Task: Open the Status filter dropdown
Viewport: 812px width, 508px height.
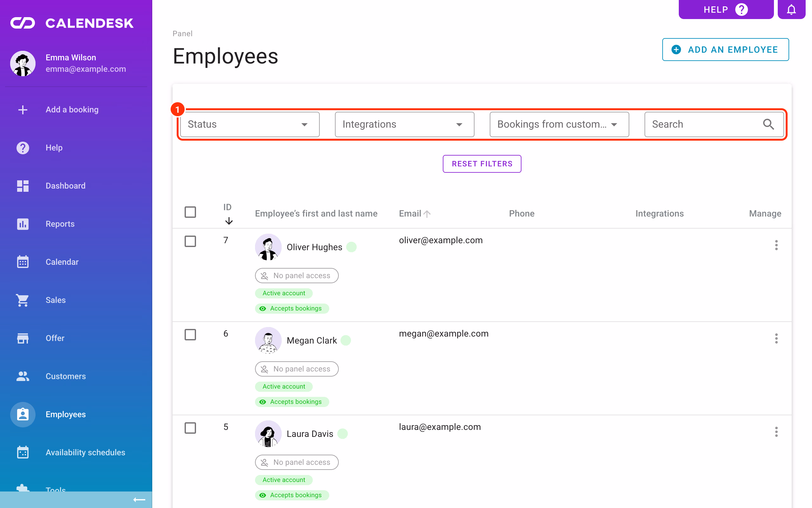Action: tap(250, 124)
